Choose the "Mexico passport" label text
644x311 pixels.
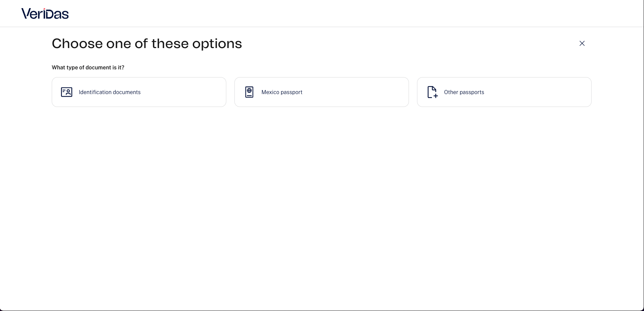pyautogui.click(x=282, y=92)
